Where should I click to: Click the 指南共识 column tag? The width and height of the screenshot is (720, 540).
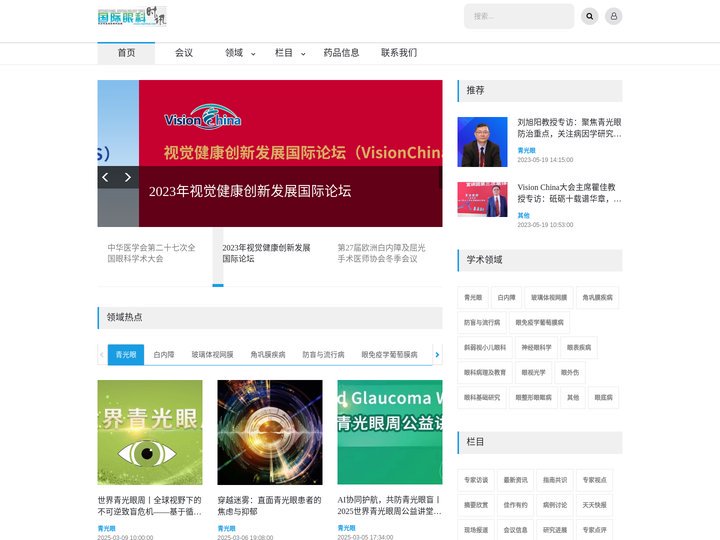pyautogui.click(x=555, y=480)
